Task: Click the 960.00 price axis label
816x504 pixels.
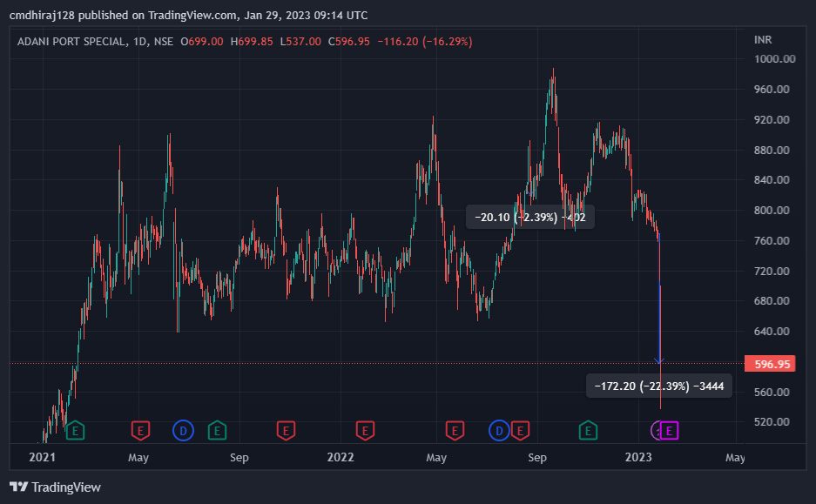Action: [x=772, y=90]
